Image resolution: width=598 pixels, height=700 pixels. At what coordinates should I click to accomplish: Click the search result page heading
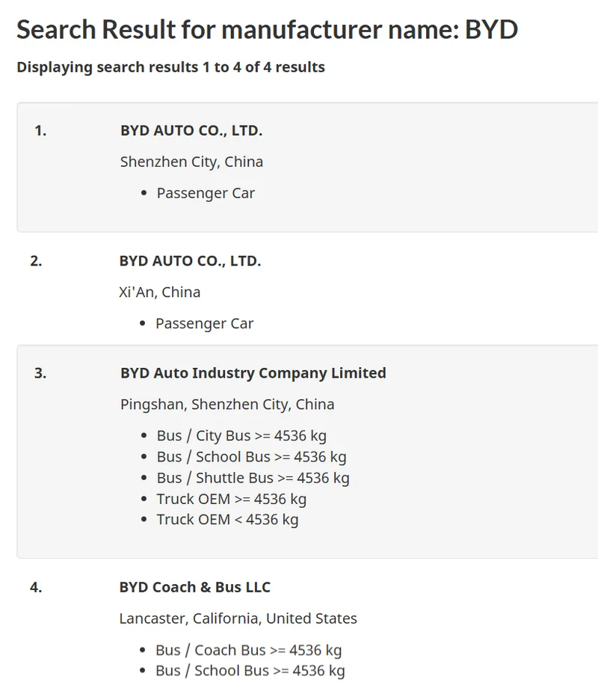267,30
